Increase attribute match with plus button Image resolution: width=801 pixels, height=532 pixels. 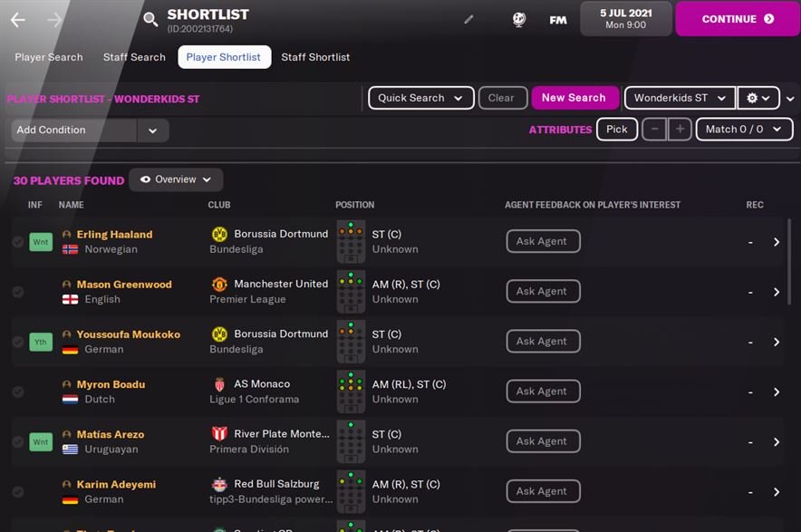click(680, 130)
